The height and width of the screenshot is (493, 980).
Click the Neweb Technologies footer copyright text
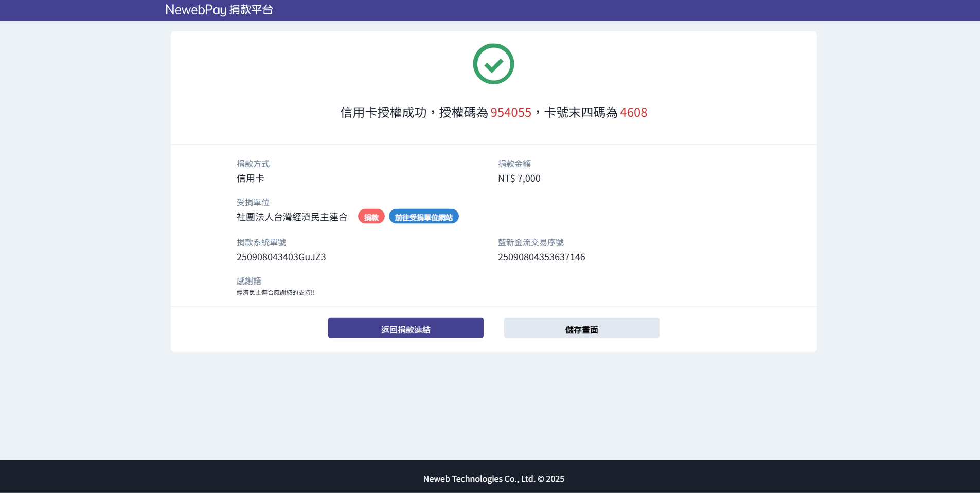coord(493,479)
